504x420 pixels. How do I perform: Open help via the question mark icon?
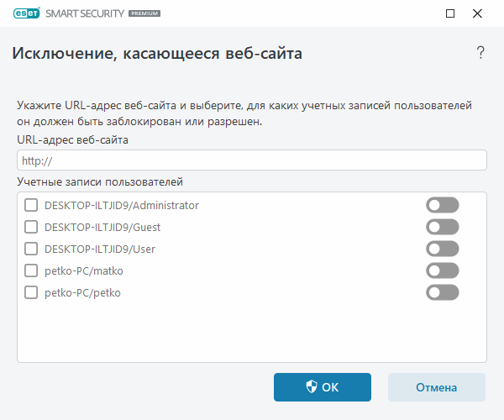coord(480,53)
